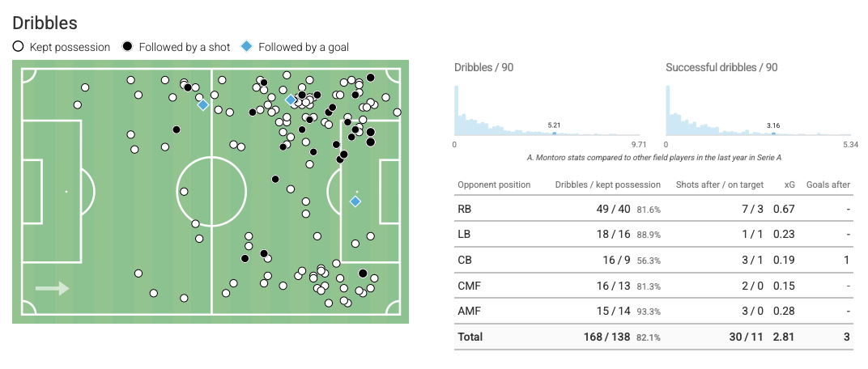Sort by the Opponent position column header

click(x=494, y=184)
